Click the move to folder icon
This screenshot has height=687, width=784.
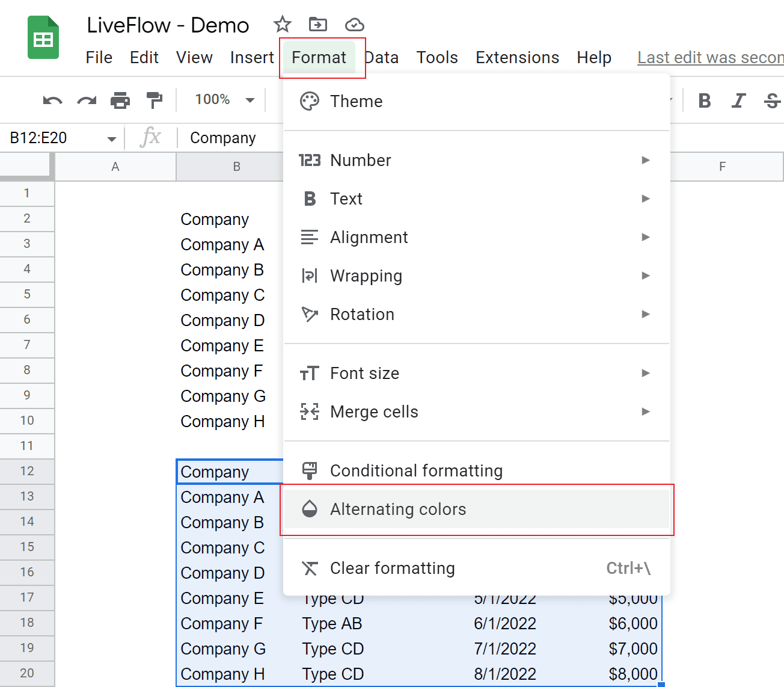click(318, 25)
